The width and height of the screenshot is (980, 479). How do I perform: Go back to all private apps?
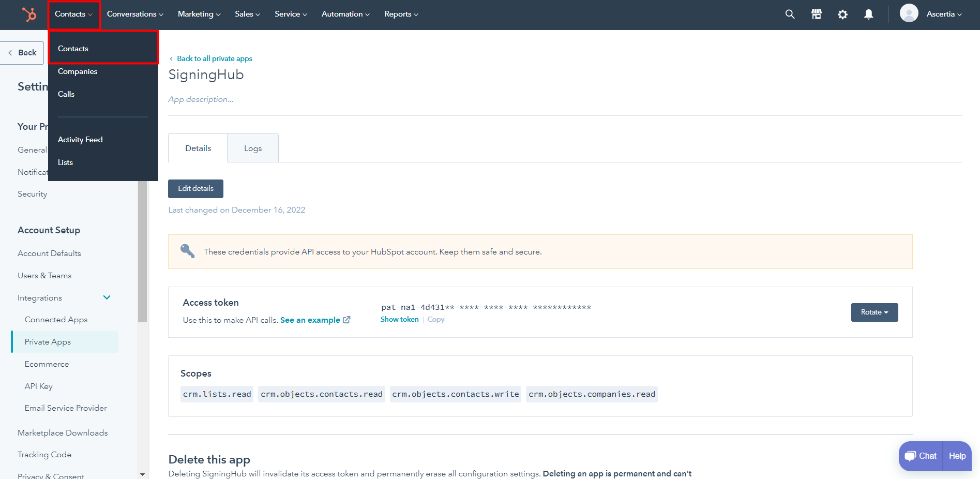tap(211, 58)
